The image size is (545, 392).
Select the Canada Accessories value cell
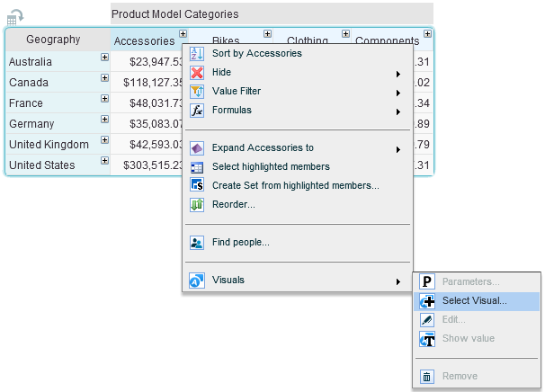[x=153, y=83]
